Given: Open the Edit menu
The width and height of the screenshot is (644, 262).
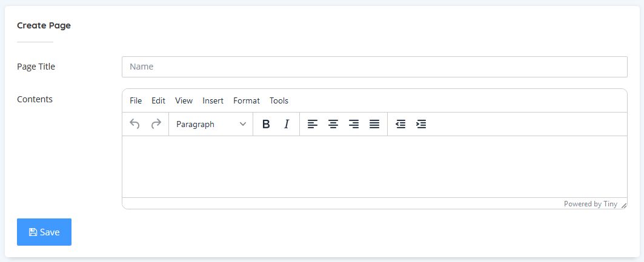Looking at the screenshot, I should click(158, 100).
